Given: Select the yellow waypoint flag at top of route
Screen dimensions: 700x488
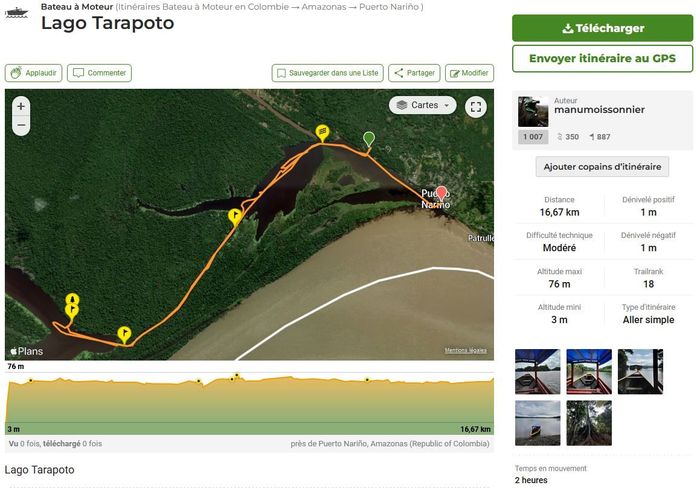Looking at the screenshot, I should [322, 131].
